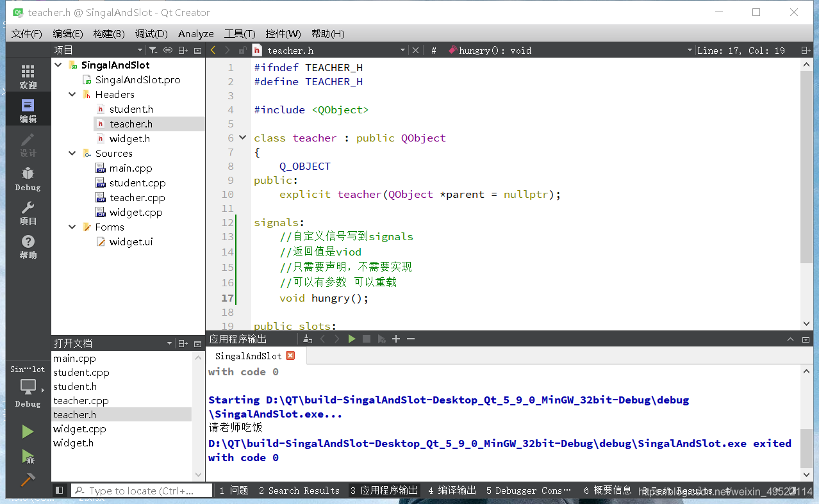Split the 打开文档 panel
819x504 pixels.
click(183, 343)
